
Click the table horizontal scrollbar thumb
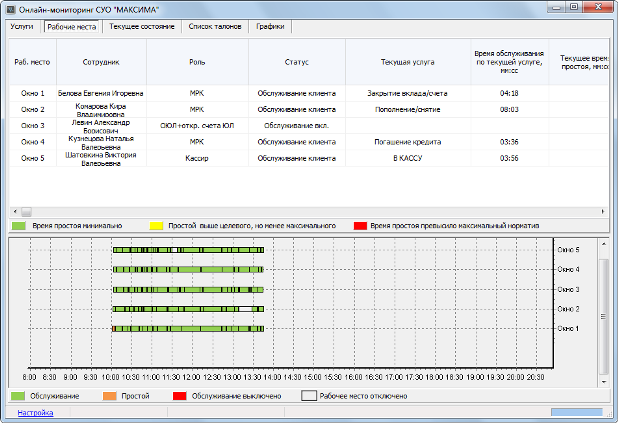[27, 212]
